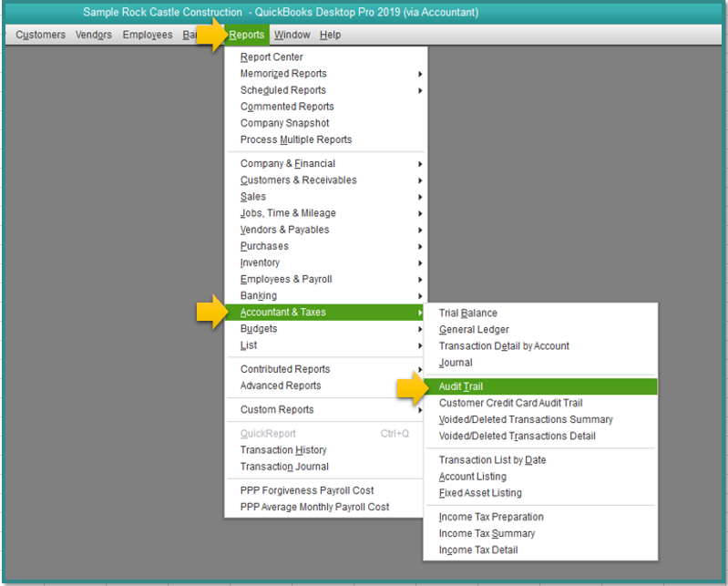
Task: Open Transaction Detail by Account
Action: click(x=541, y=346)
